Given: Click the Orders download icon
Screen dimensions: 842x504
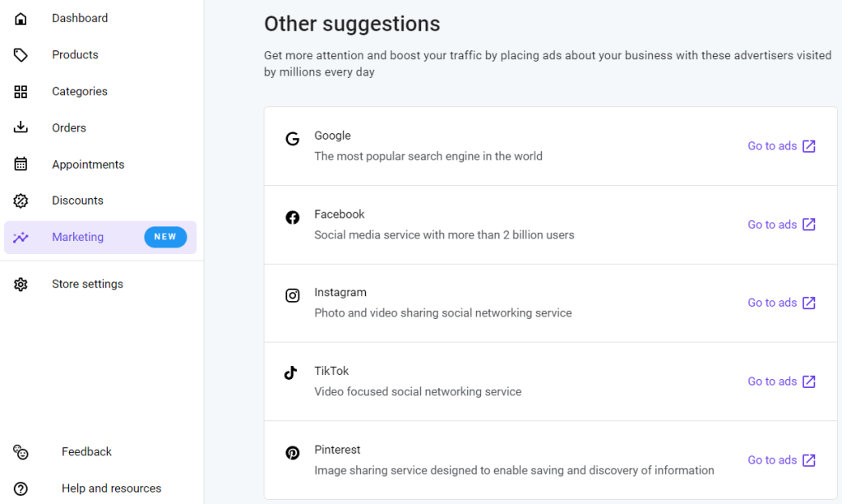Looking at the screenshot, I should point(20,127).
